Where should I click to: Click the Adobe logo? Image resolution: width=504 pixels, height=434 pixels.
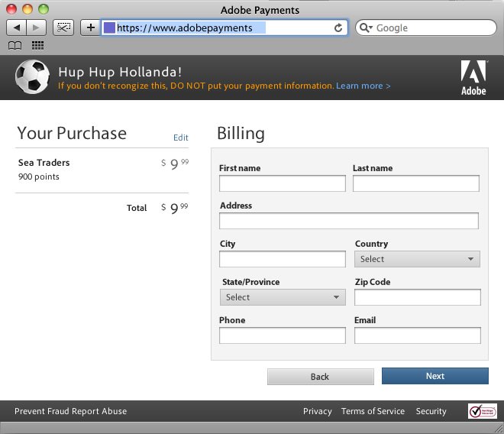473,77
